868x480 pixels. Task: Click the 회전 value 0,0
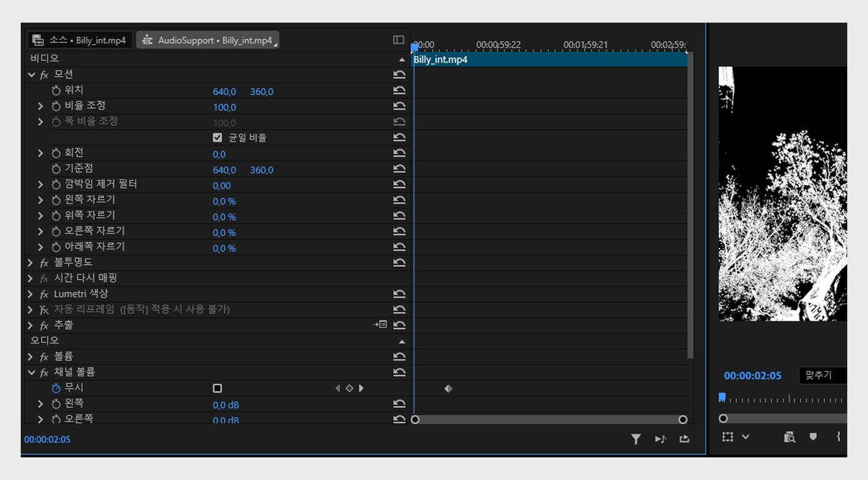point(219,154)
